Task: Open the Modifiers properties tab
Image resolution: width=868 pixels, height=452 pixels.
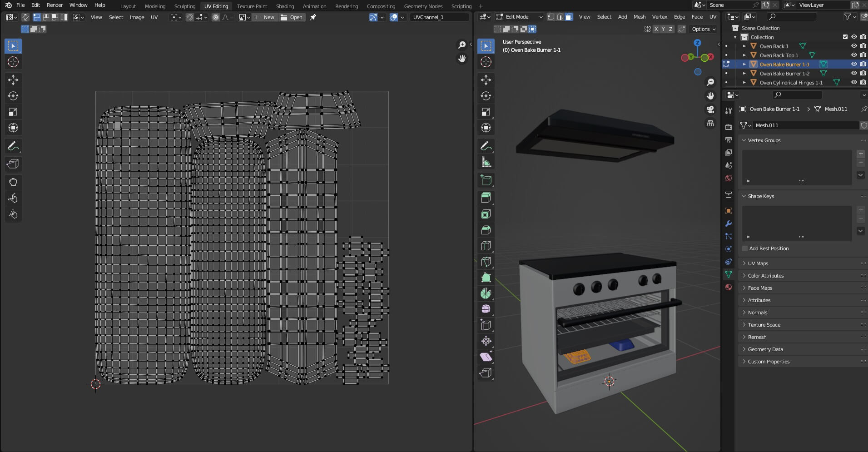Action: 729,224
